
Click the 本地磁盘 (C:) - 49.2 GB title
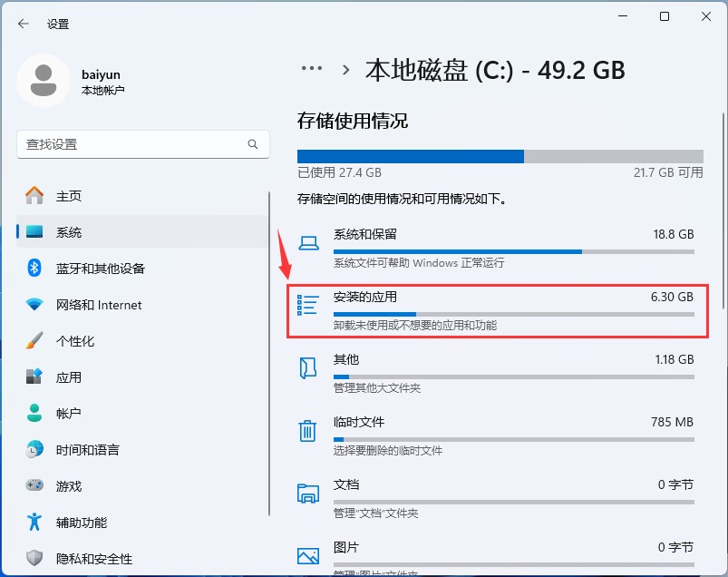[x=495, y=70]
